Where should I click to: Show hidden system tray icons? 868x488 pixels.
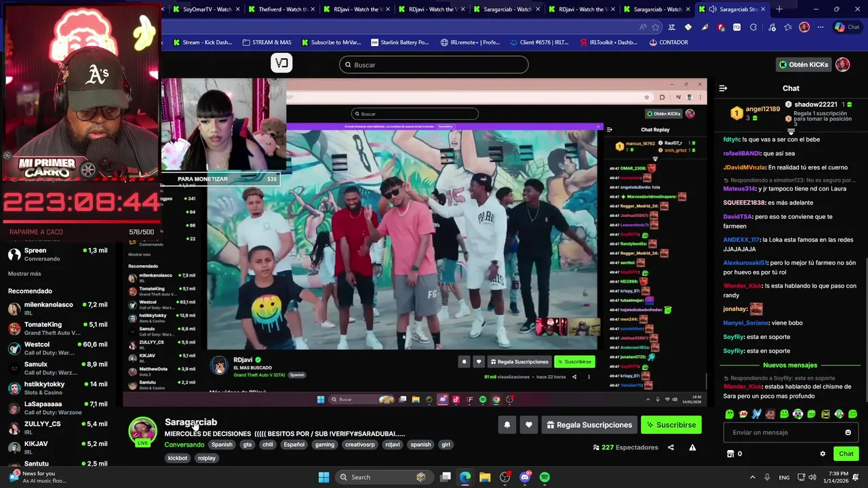pyautogui.click(x=752, y=477)
